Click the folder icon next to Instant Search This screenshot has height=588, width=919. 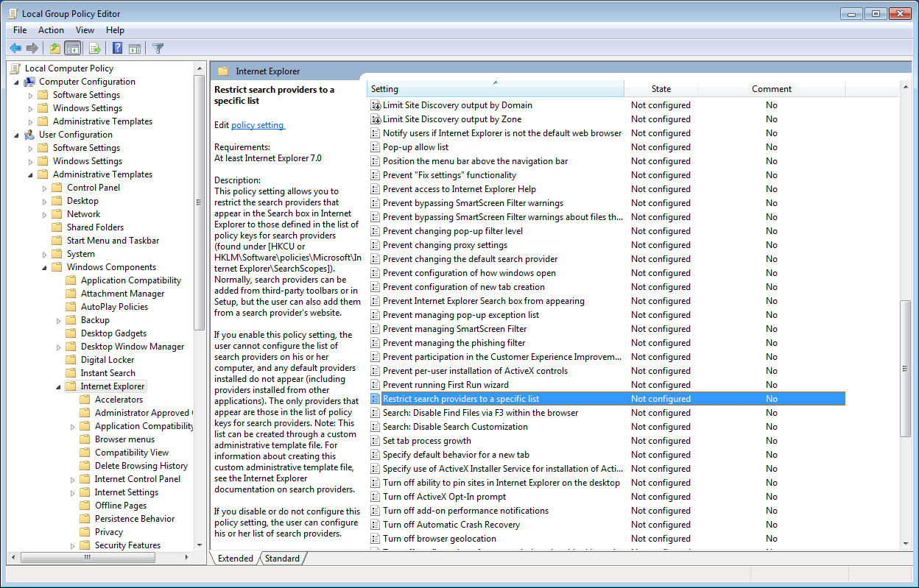(71, 373)
